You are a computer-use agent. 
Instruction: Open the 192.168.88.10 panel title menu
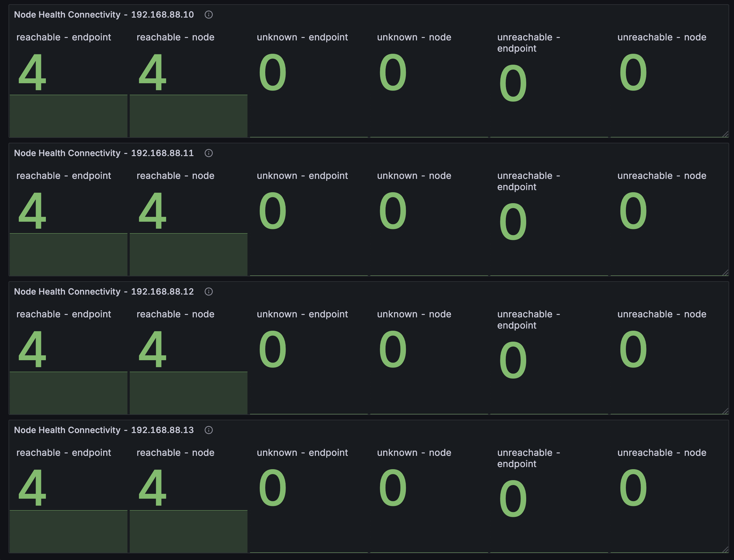click(104, 15)
